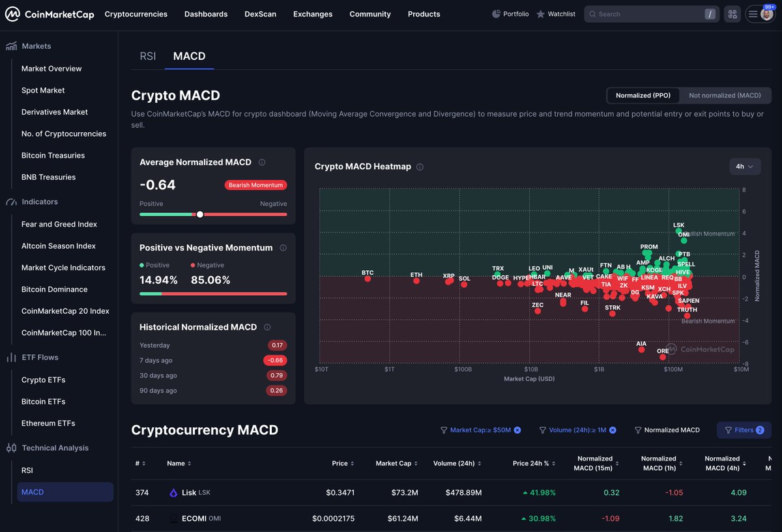Screen dimensions: 782x532
Task: Select the MACD tab
Action: tap(189, 56)
